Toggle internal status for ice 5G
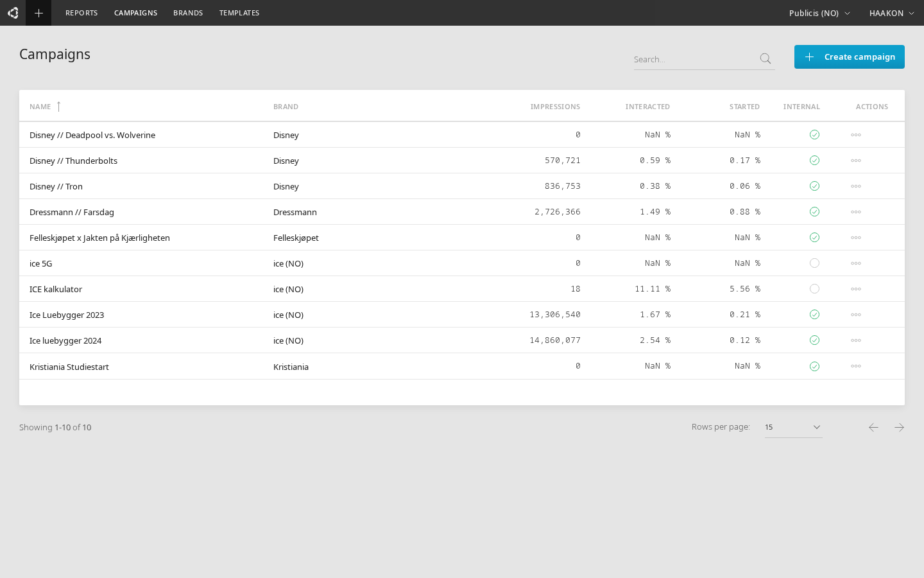Viewport: 924px width, 578px height. pyautogui.click(x=814, y=263)
